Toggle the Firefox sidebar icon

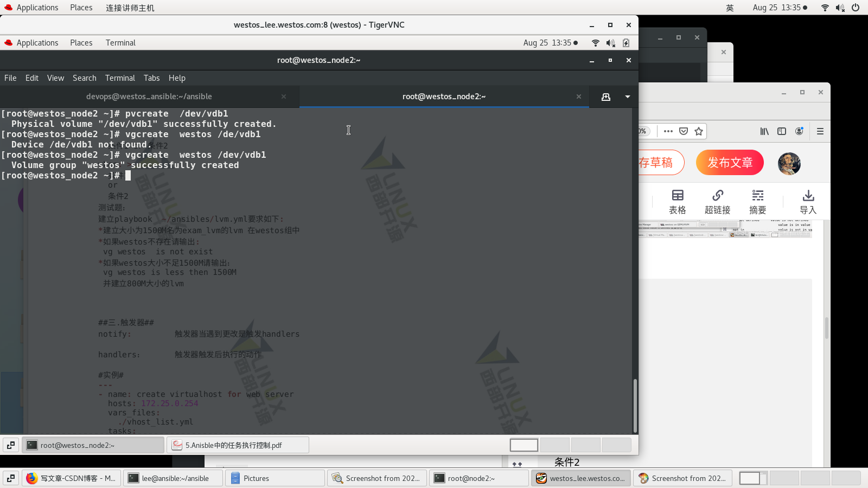point(782,131)
